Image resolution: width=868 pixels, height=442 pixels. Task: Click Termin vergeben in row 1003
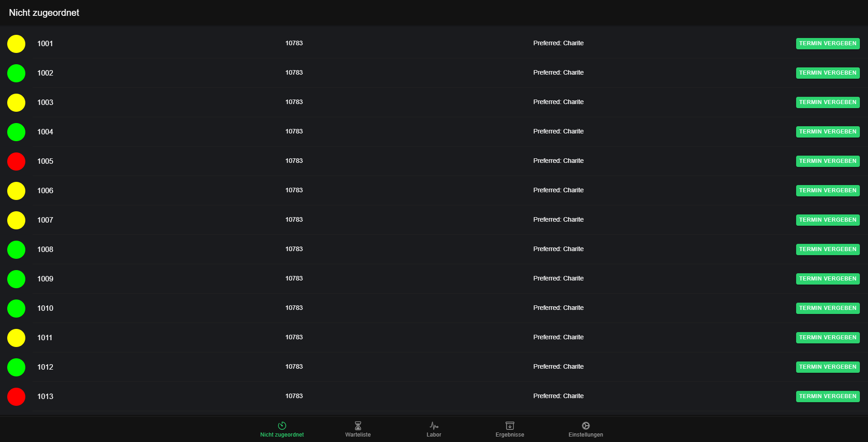[828, 102]
